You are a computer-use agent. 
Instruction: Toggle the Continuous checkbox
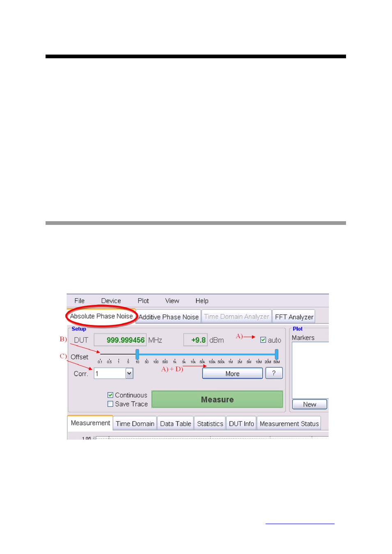(110, 395)
